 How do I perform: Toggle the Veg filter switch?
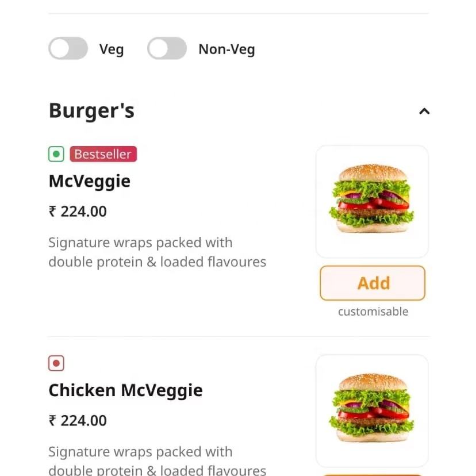[68, 49]
